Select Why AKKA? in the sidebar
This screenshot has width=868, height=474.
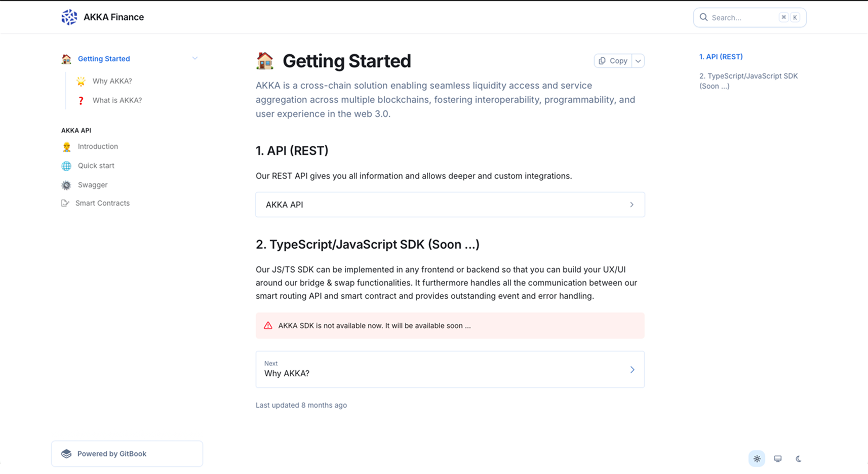coord(112,81)
